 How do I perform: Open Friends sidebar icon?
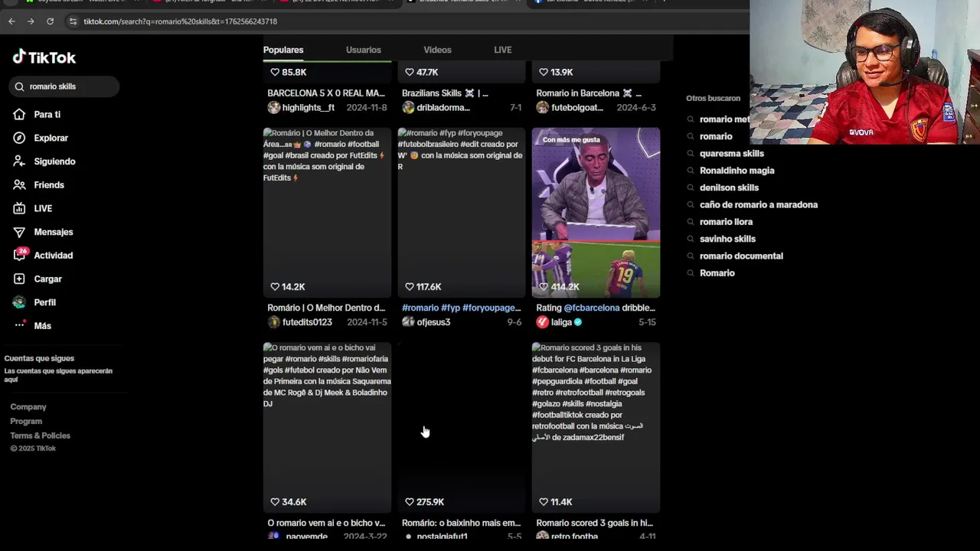(x=19, y=185)
